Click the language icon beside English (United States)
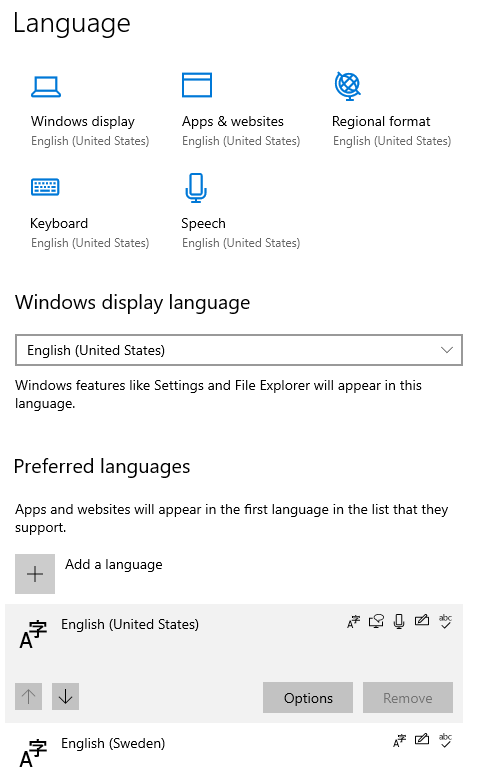 click(33, 635)
